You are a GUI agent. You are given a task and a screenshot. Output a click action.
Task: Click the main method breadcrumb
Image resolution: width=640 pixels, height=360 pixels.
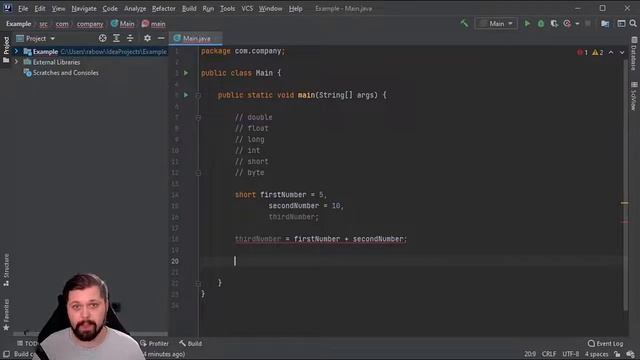pos(153,24)
